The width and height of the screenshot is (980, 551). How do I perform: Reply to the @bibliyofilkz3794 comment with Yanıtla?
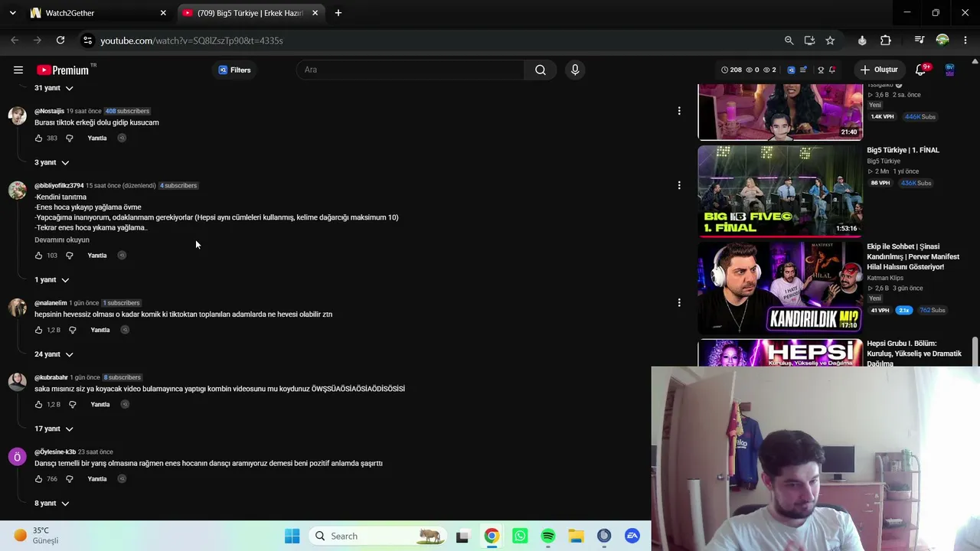click(x=97, y=256)
